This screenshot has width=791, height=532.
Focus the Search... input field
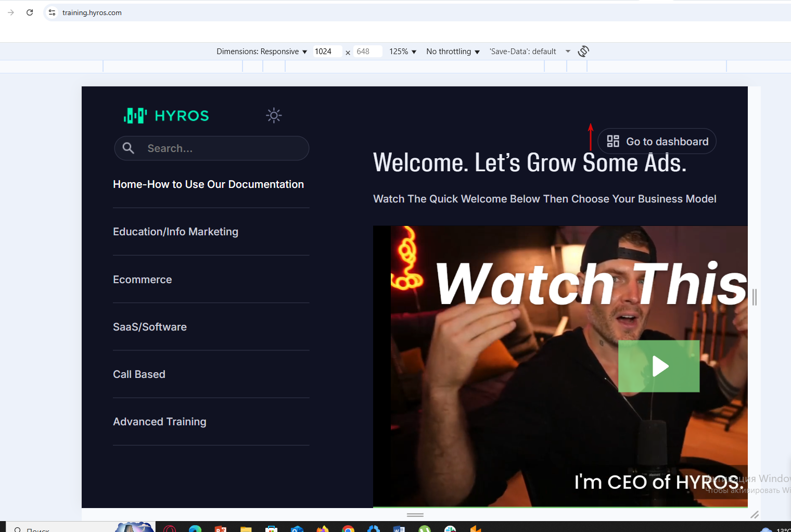pyautogui.click(x=212, y=148)
